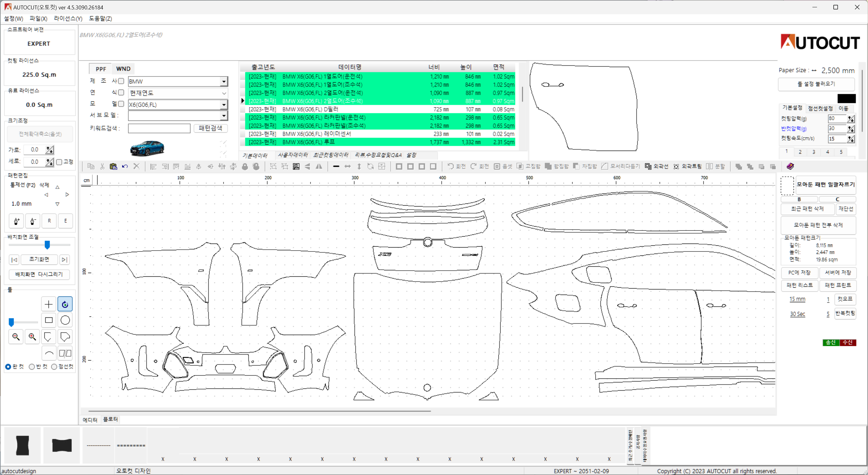Click the scissors Cut icon
This screenshot has height=475, width=868.
tap(102, 166)
